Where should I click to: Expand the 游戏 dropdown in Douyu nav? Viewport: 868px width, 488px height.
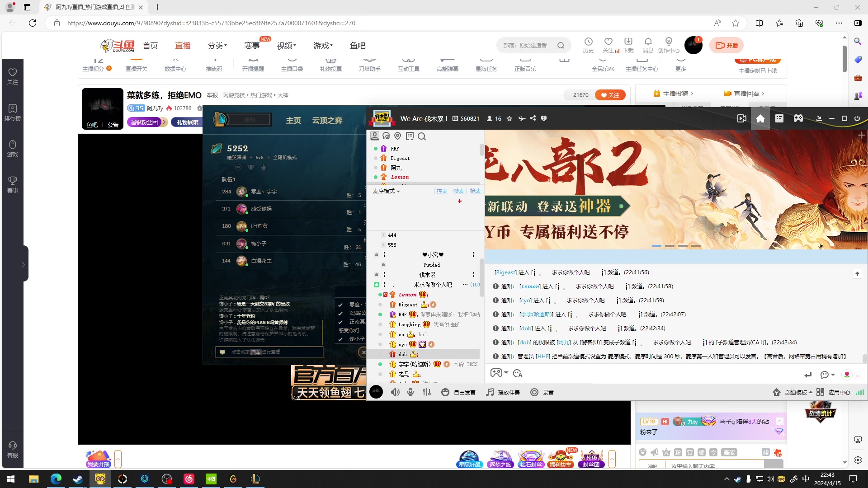coord(323,46)
